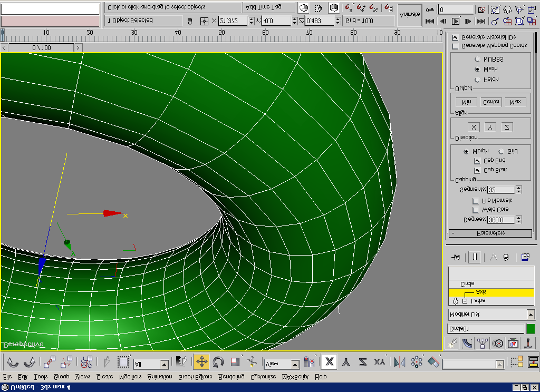
Task: Restrict to Y axis button
Action: tap(346, 362)
